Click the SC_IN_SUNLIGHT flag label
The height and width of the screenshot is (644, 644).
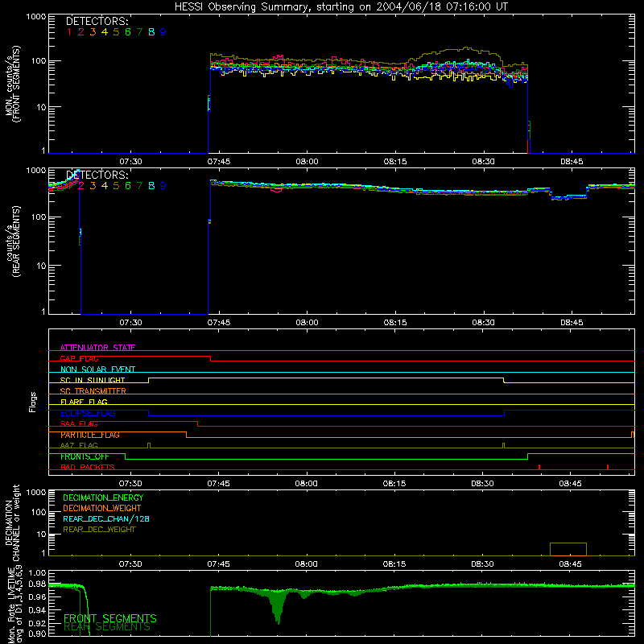click(93, 380)
